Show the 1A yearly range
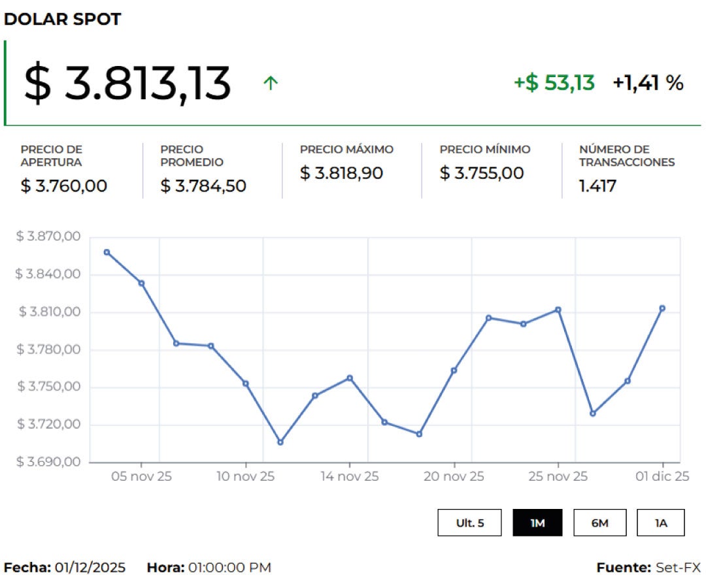The image size is (706, 588). 660,523
